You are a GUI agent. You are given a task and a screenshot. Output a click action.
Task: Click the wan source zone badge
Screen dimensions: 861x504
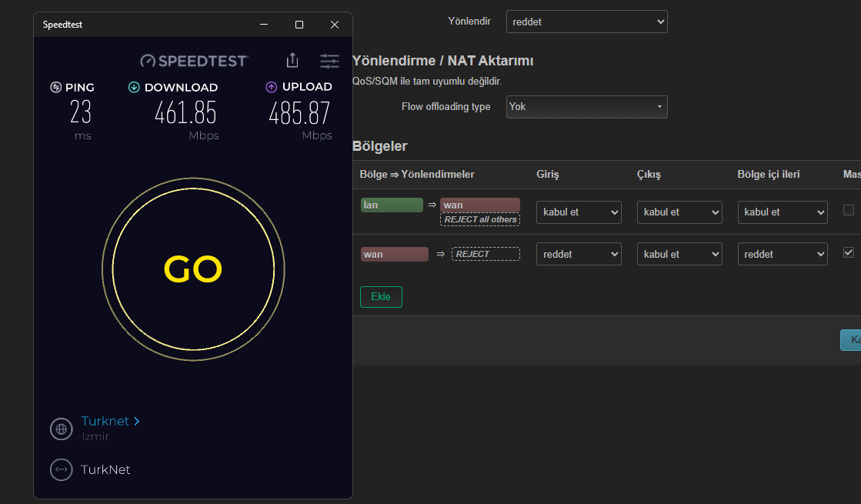click(x=394, y=254)
